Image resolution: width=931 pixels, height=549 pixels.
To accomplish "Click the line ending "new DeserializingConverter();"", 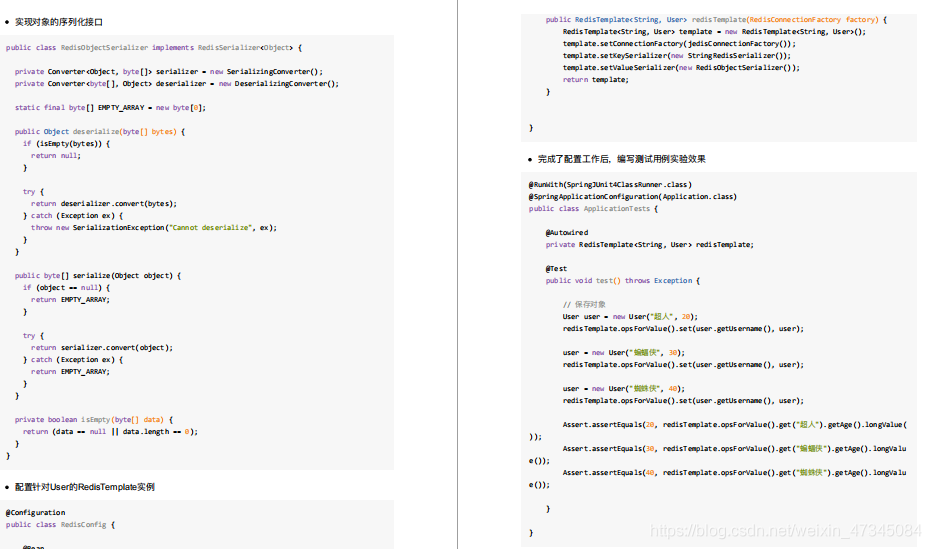I will (177, 84).
